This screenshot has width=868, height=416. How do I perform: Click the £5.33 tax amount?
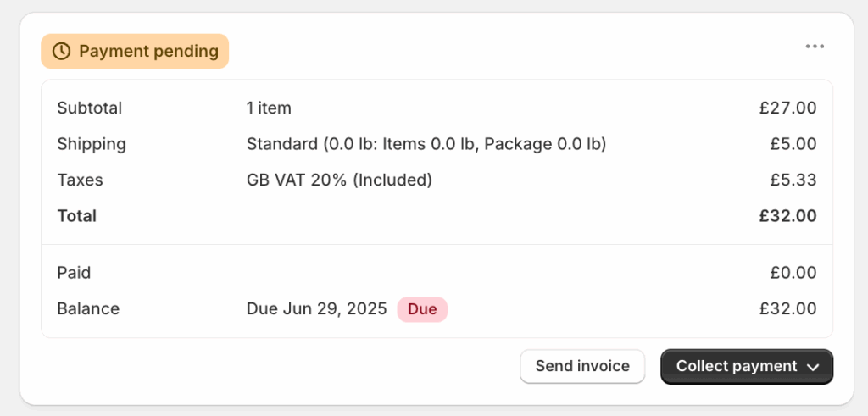click(793, 180)
